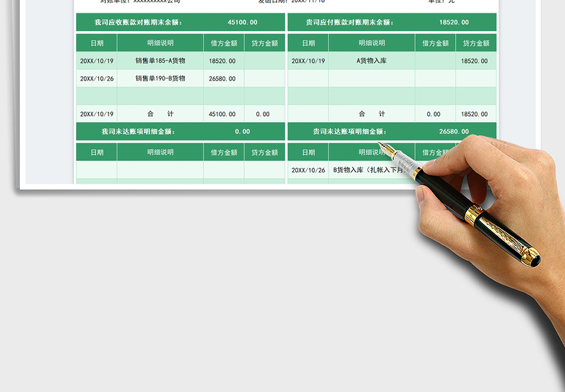Screen dimensions: 565x392
Task: Click the 45100.00 total in the 合计 row
Action: pos(222,114)
